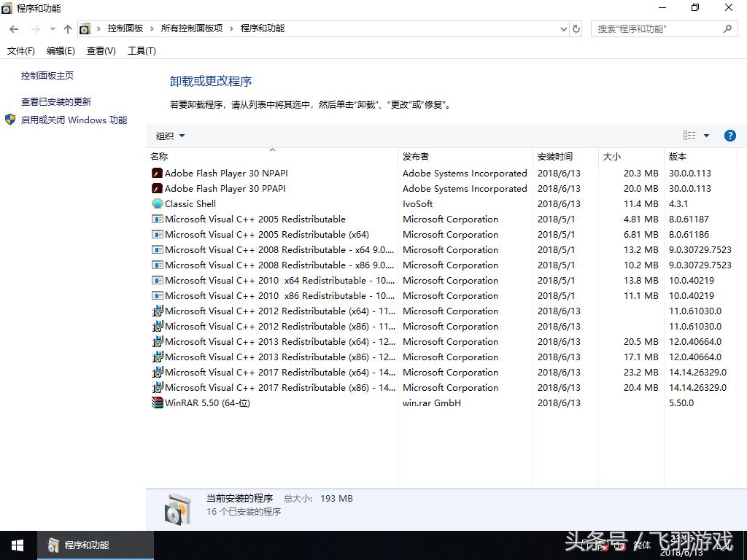This screenshot has height=560, width=747.
Task: Click the blue help question mark icon
Action: click(729, 136)
